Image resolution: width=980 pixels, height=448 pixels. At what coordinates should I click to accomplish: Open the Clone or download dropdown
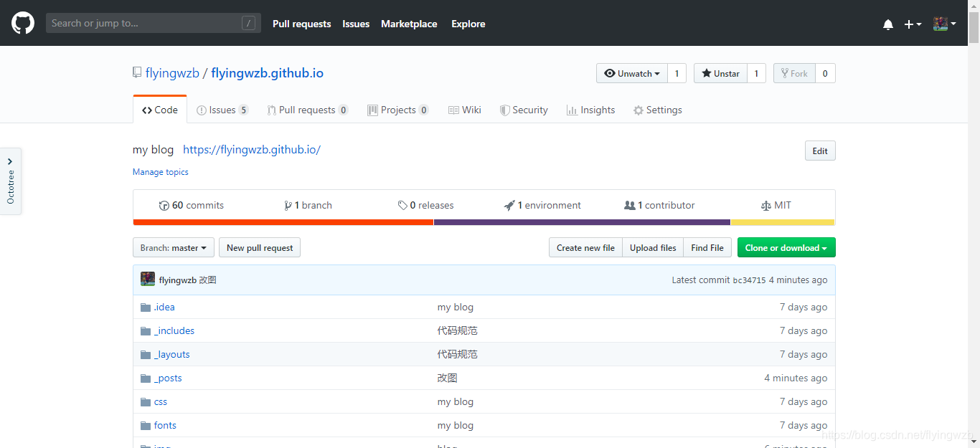tap(786, 247)
